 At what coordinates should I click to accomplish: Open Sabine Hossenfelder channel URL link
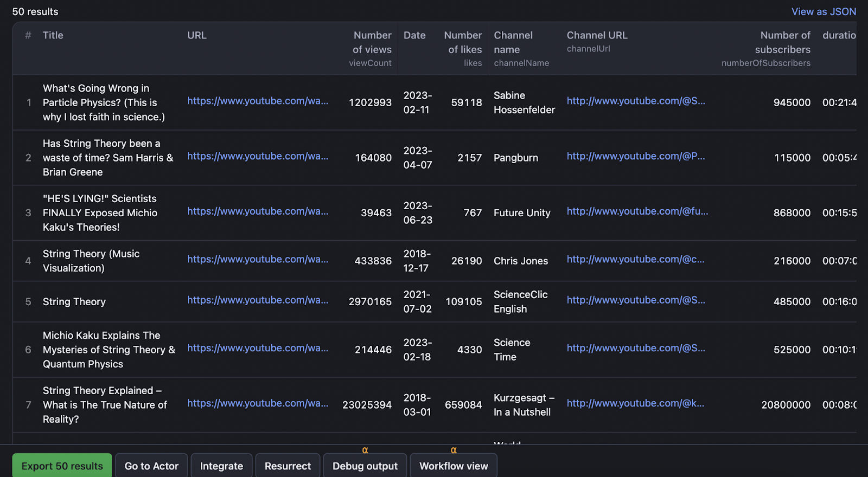coord(636,101)
